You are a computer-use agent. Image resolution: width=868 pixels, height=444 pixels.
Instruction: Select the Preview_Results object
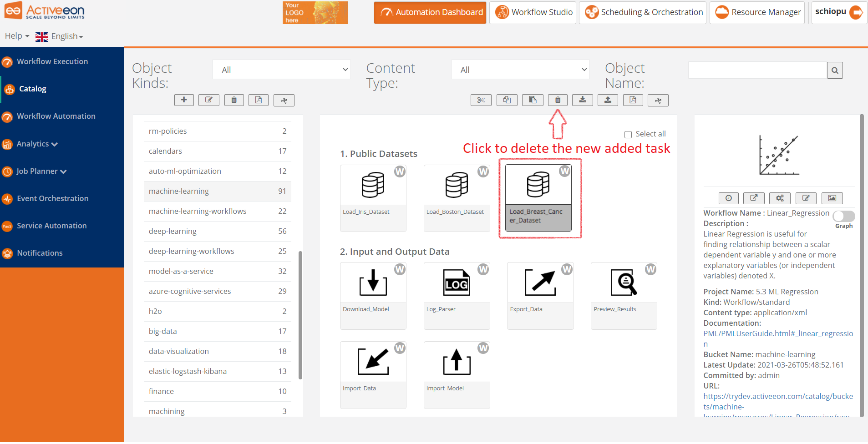(x=624, y=296)
